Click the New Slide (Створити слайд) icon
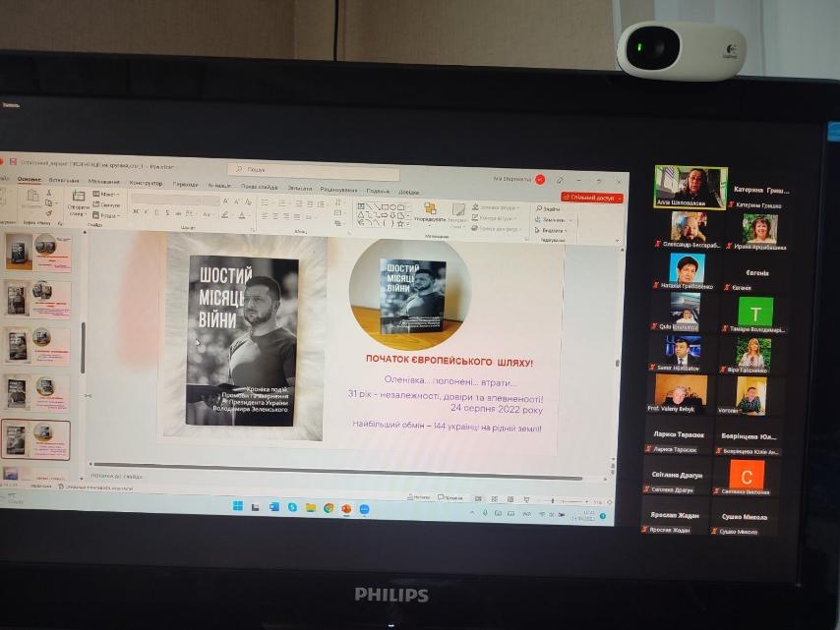The image size is (840, 630). 79,196
